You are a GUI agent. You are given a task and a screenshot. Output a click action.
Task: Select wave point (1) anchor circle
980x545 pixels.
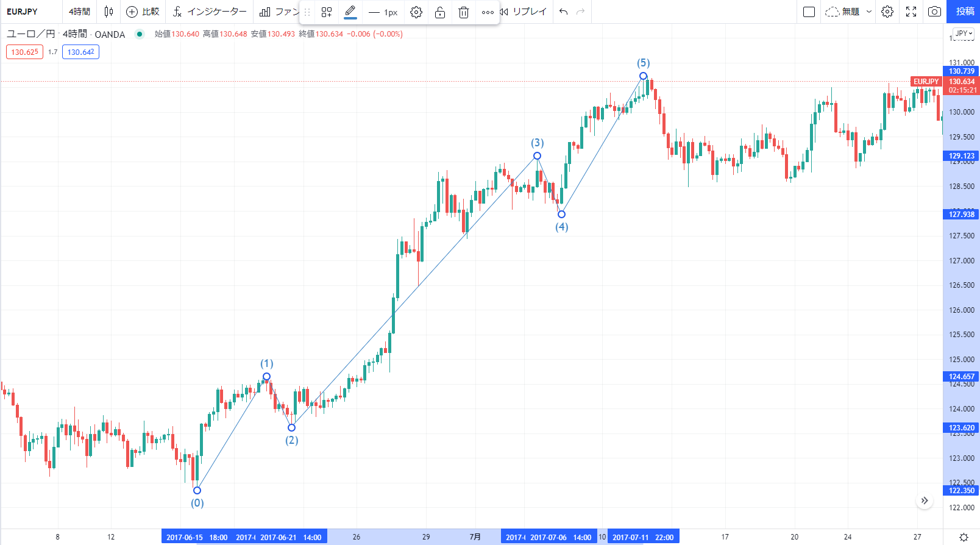click(x=266, y=376)
